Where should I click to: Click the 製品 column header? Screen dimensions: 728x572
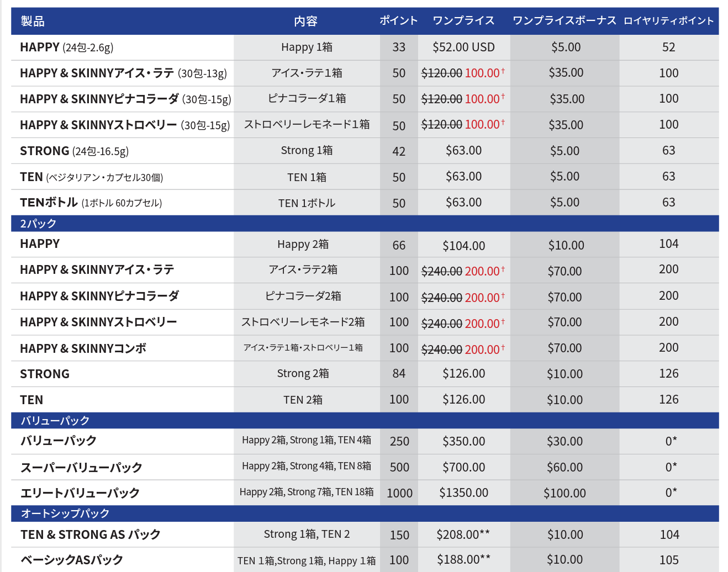tap(33, 22)
